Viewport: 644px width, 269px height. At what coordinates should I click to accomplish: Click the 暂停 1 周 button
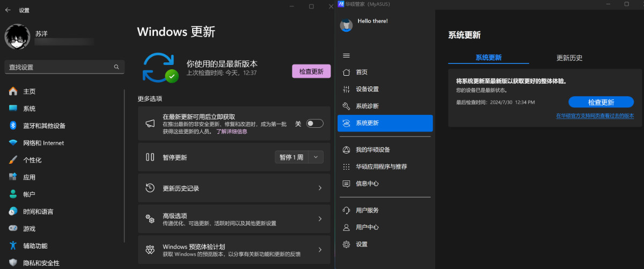point(291,157)
